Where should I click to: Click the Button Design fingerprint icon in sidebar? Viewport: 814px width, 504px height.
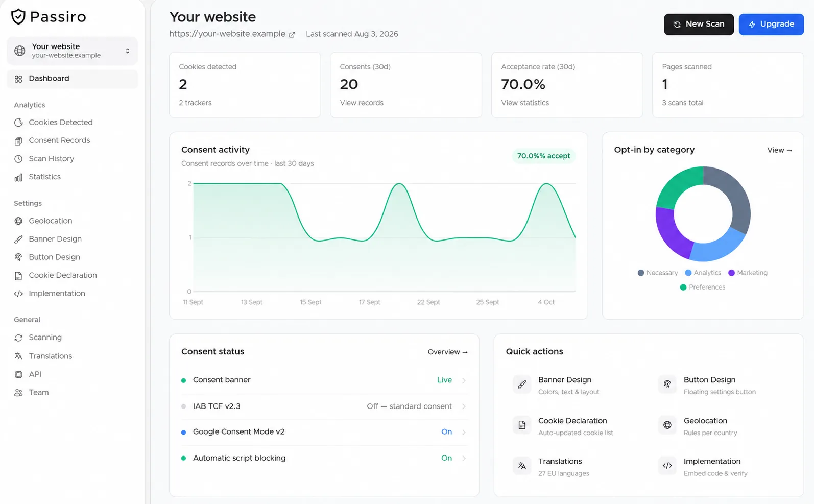coord(18,257)
